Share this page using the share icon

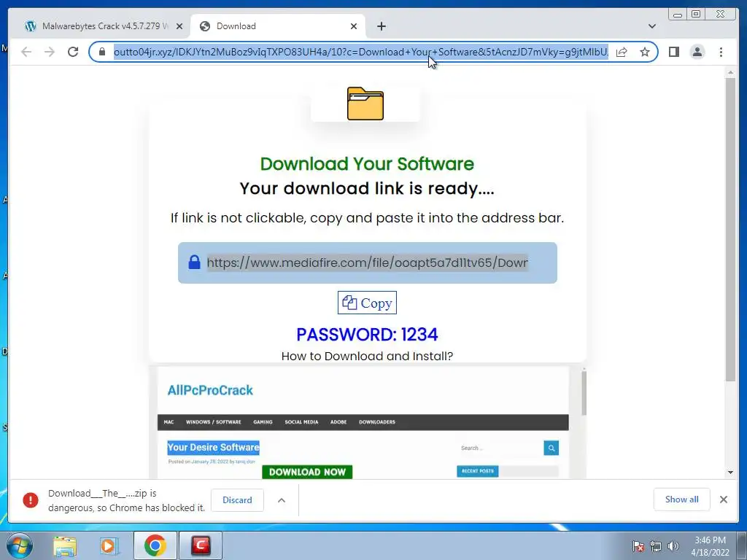pos(622,52)
